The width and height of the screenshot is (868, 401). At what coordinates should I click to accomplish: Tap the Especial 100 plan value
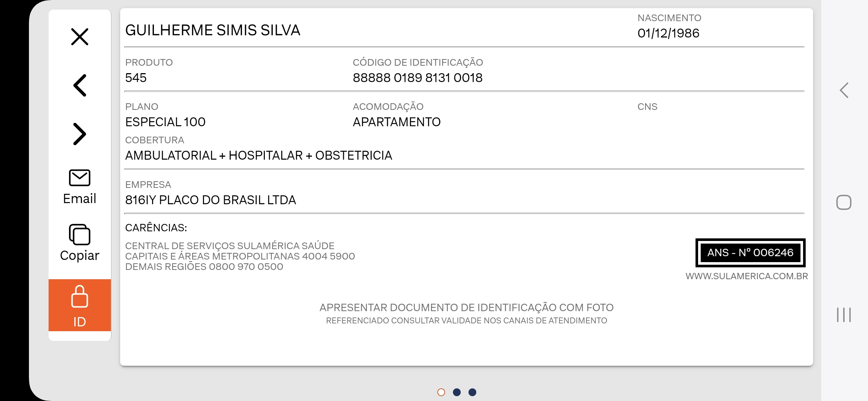tap(165, 122)
